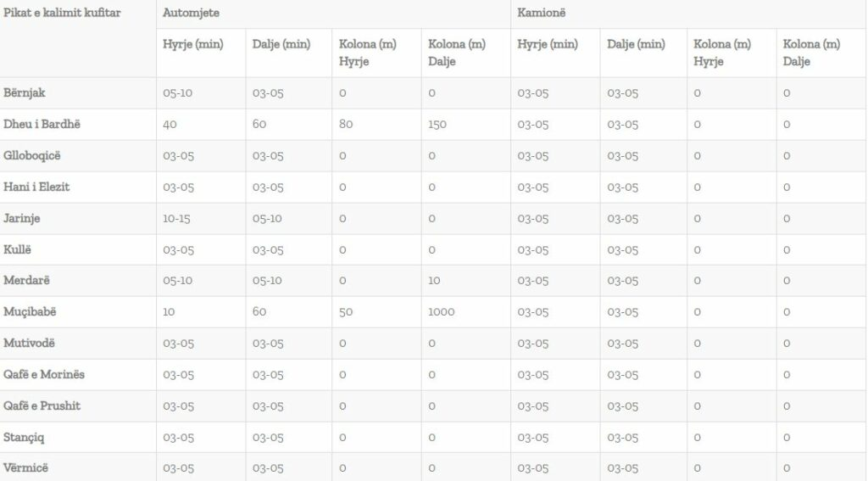
Task: Select the Pikat e kalimit kufitar header
Action: [x=62, y=13]
